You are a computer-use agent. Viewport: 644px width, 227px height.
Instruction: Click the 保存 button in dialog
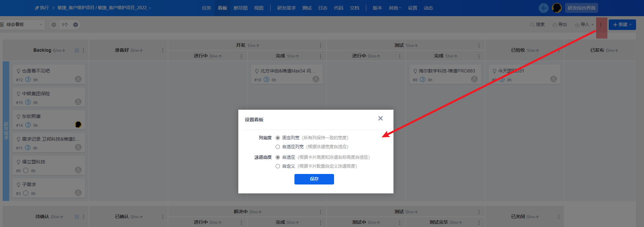(x=314, y=179)
